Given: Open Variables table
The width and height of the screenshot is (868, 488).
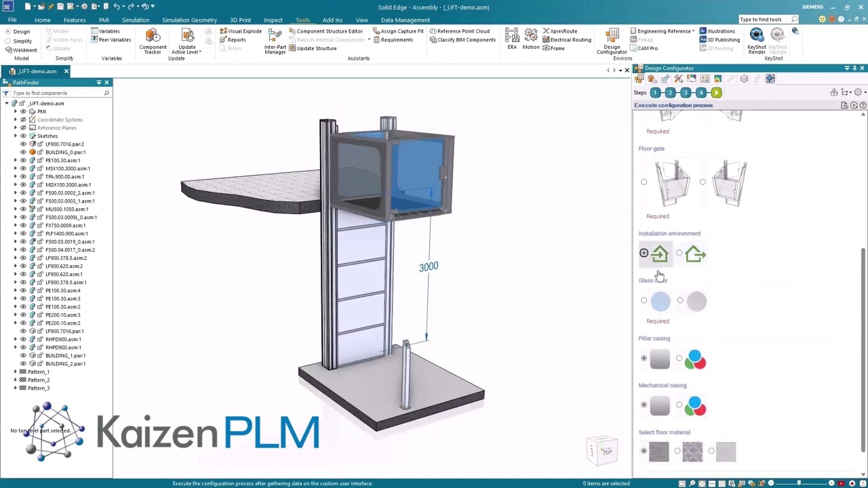Looking at the screenshot, I should pos(104,31).
